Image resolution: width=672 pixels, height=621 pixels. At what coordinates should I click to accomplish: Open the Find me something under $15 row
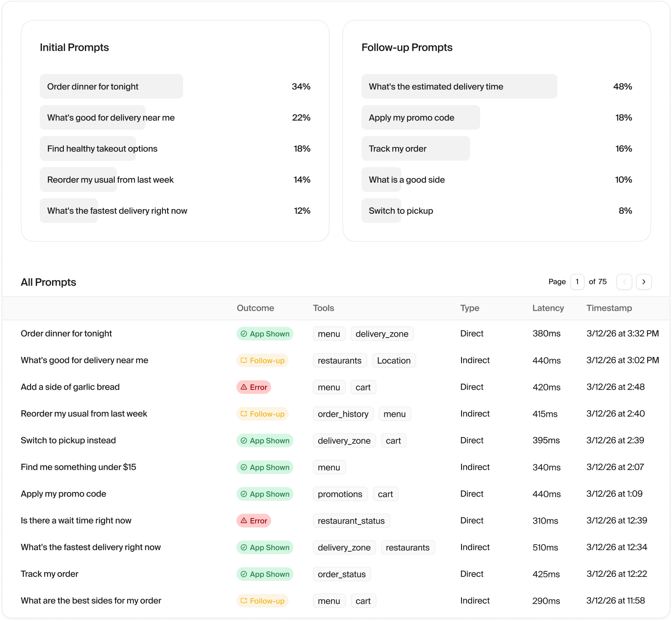click(x=79, y=467)
